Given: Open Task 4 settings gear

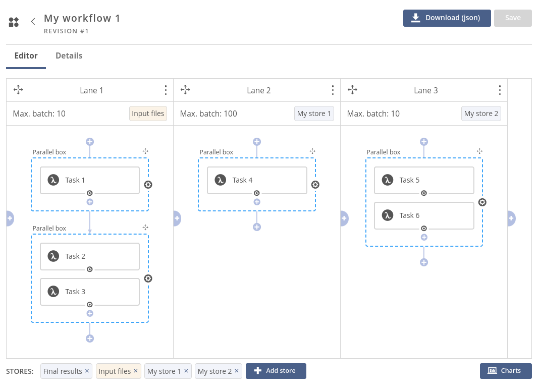Looking at the screenshot, I should pyautogui.click(x=257, y=193).
